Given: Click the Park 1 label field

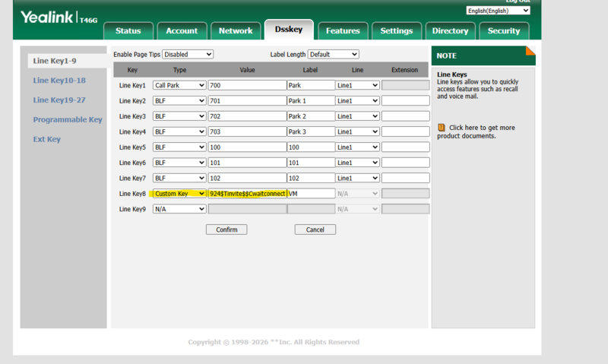Looking at the screenshot, I should tap(311, 101).
